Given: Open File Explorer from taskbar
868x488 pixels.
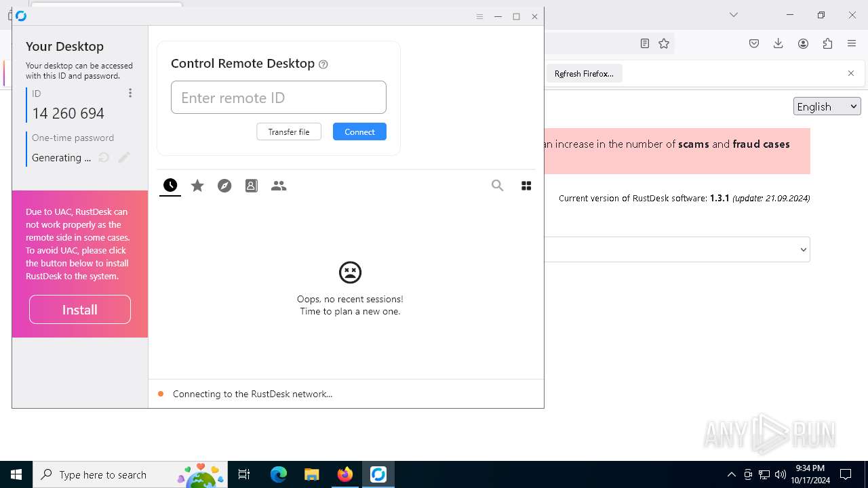Looking at the screenshot, I should coord(312,474).
